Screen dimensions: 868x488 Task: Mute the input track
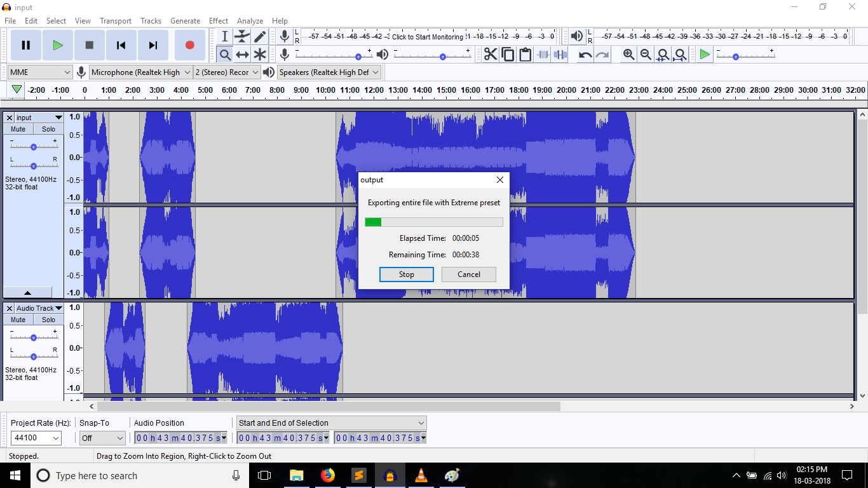click(18, 129)
